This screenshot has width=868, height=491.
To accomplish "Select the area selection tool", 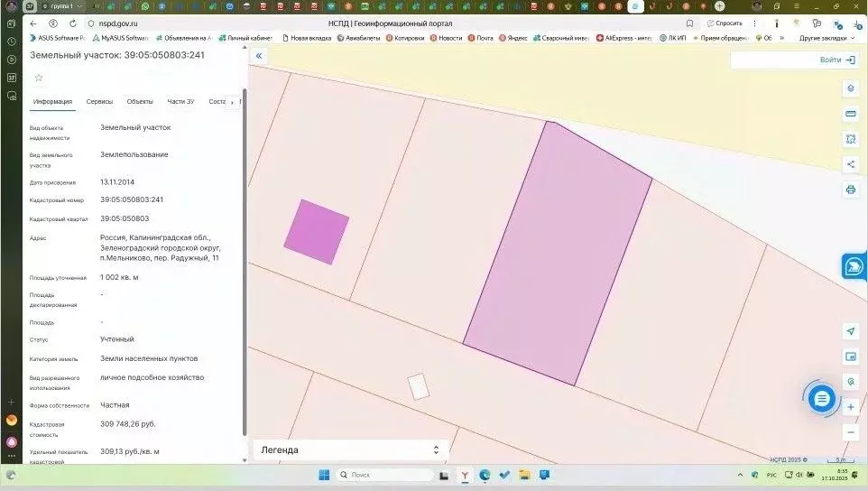I will click(x=850, y=139).
